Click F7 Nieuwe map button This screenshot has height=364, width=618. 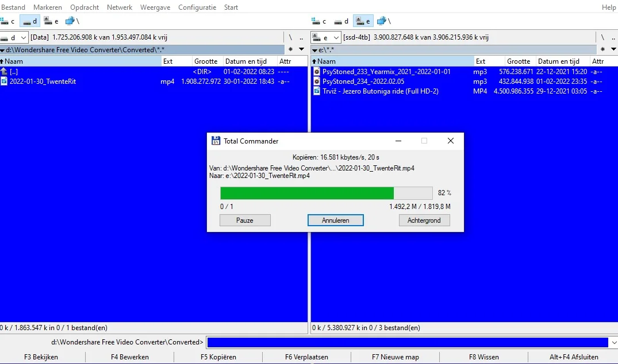click(x=396, y=357)
